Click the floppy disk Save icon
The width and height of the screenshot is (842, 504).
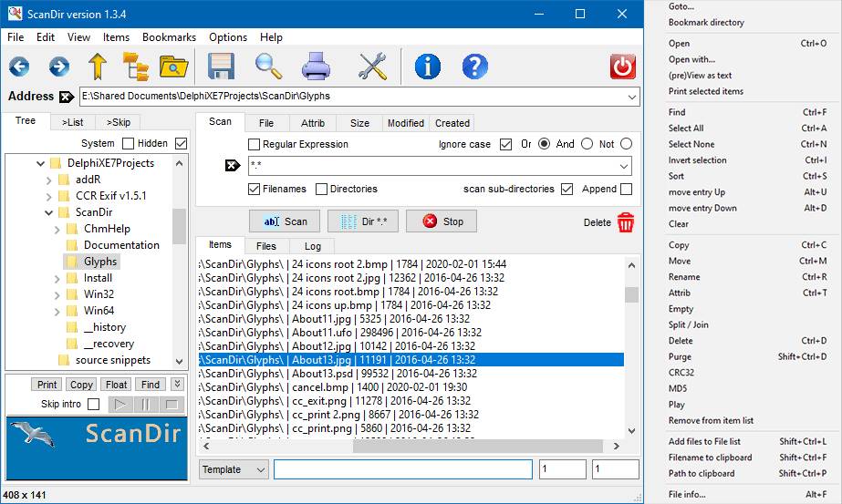tap(222, 67)
